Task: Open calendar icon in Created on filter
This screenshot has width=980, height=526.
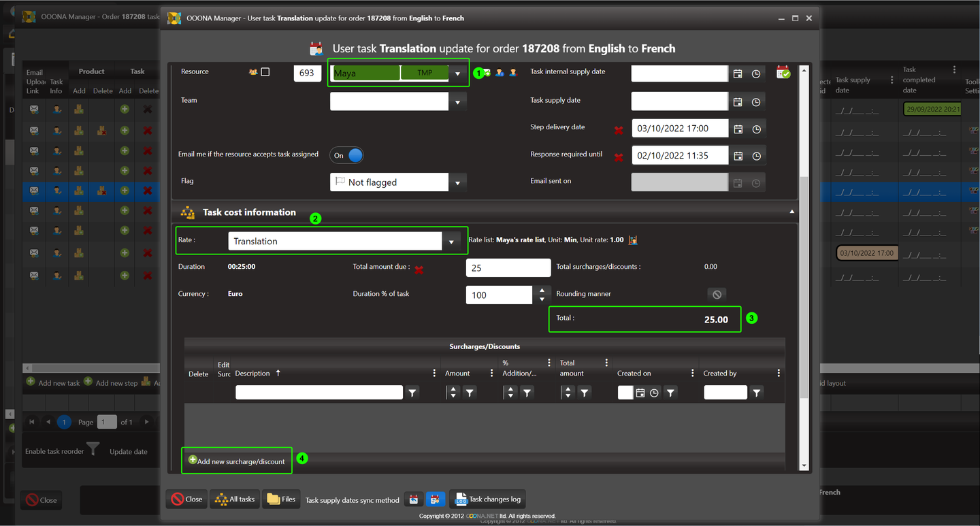Action: [x=640, y=393]
